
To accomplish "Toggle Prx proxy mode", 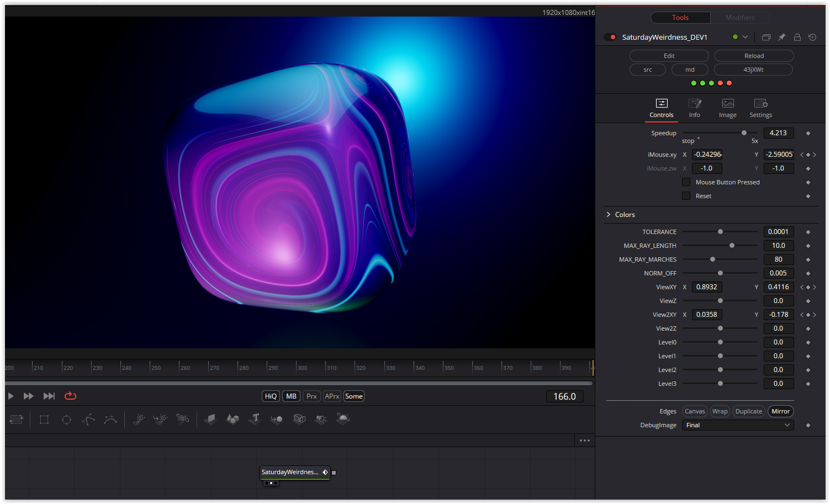I will click(311, 396).
